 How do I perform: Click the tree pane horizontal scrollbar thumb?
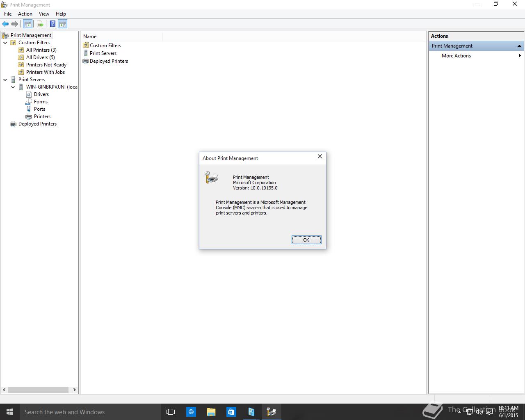[38, 390]
